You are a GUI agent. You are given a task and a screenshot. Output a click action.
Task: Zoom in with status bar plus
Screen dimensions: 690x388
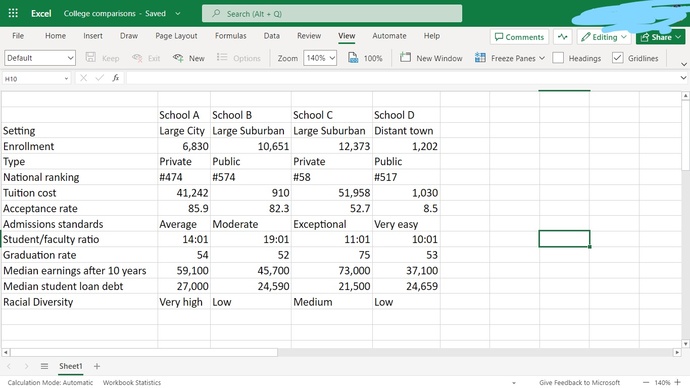click(x=678, y=382)
